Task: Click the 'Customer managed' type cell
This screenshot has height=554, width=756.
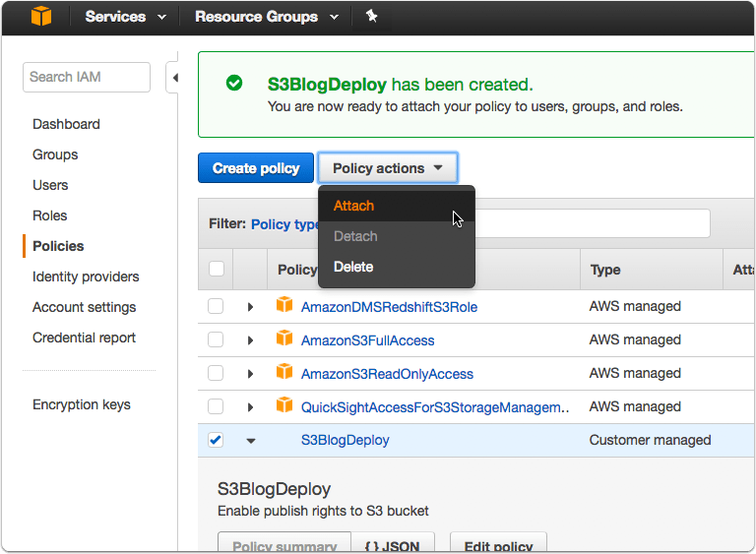Action: [x=650, y=440]
